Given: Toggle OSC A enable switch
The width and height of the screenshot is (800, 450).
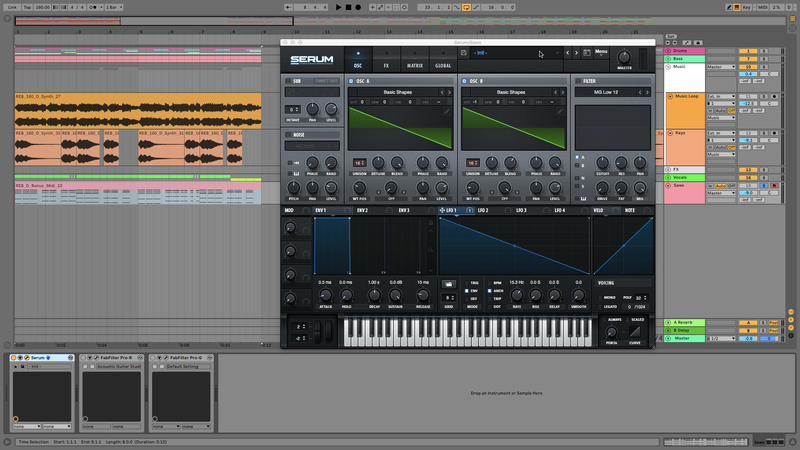Looking at the screenshot, I should point(351,81).
